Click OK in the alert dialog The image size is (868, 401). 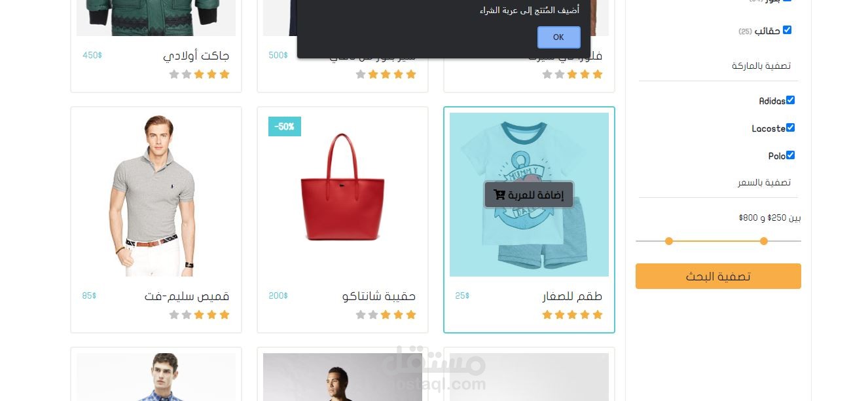point(558,37)
